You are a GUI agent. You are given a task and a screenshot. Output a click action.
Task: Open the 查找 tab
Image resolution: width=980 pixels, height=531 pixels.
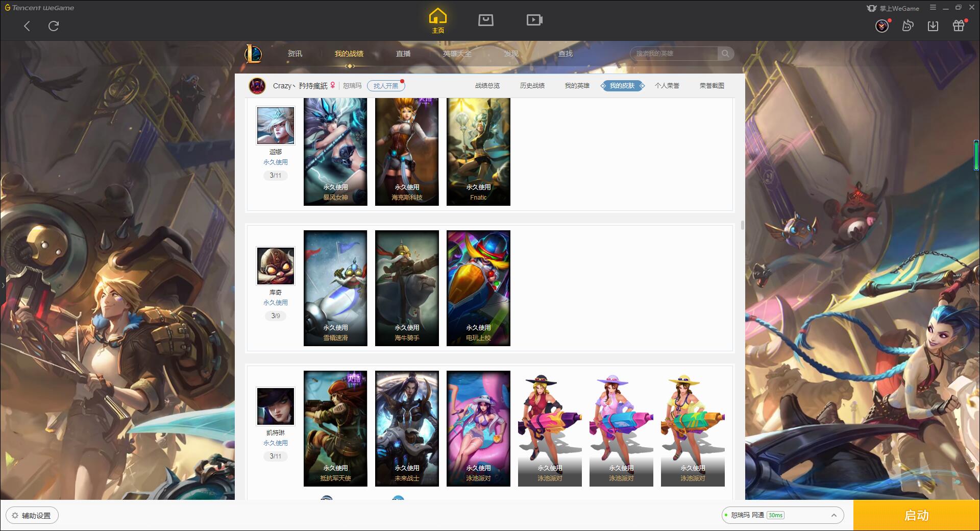(566, 54)
